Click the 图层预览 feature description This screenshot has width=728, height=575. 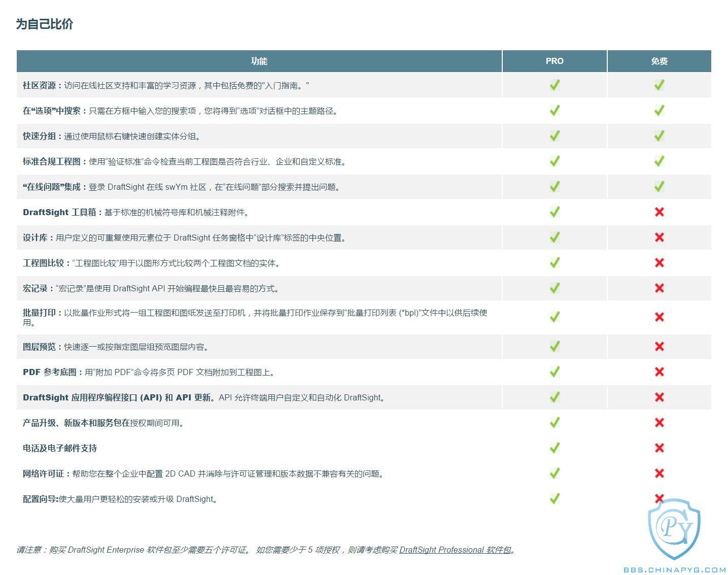(117, 347)
